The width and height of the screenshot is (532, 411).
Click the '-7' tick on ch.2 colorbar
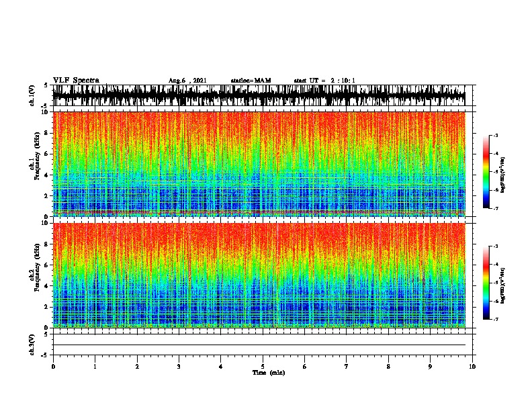pos(495,320)
